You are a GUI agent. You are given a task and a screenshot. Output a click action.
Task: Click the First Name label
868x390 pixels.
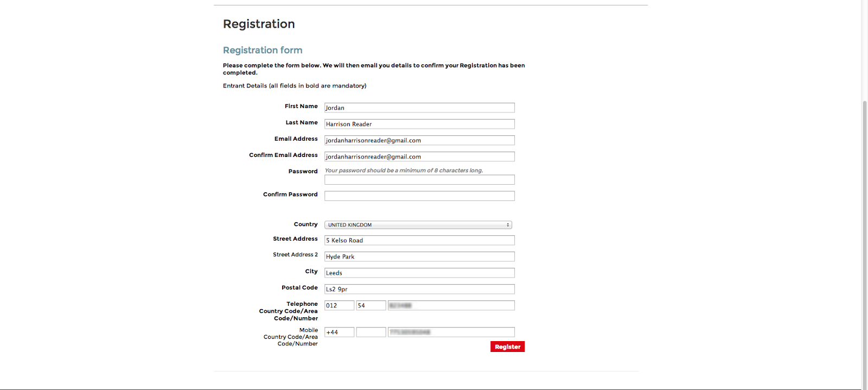point(301,106)
